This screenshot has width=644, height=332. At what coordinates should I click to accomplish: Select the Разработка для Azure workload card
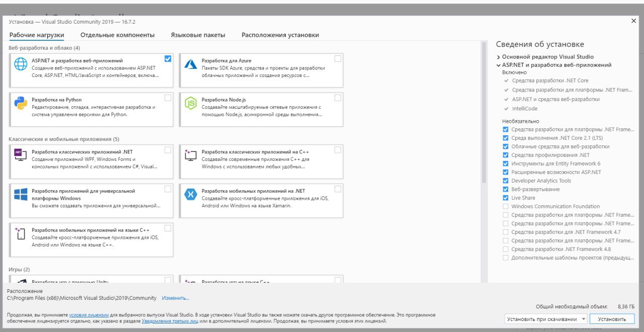pyautogui.click(x=261, y=69)
